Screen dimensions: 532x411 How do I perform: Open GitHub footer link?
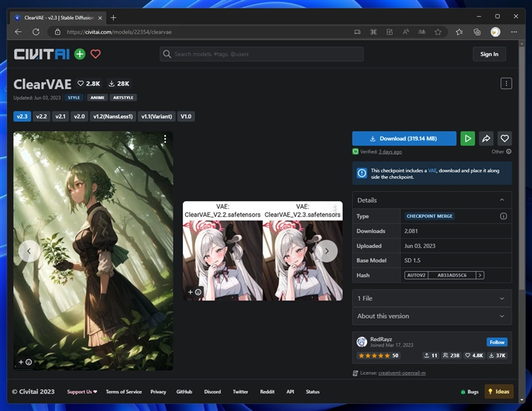[x=184, y=391]
